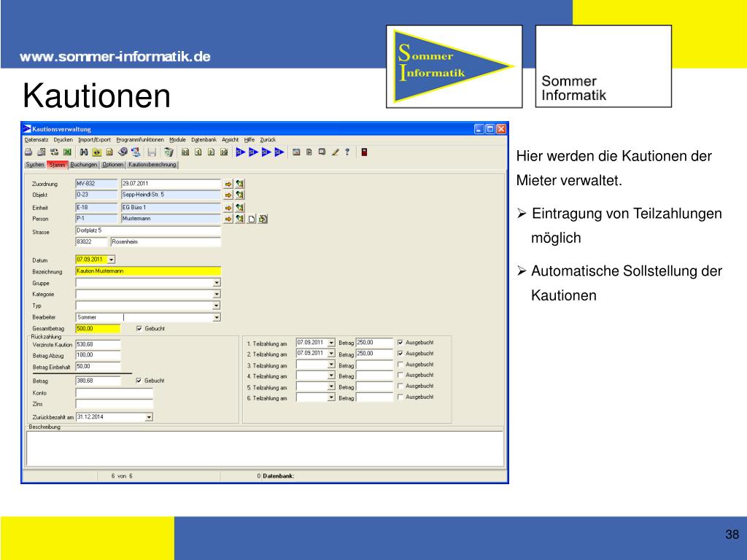Click the www.sommer-informatik.de link
Image resolution: width=747 pixels, height=560 pixels.
click(115, 57)
